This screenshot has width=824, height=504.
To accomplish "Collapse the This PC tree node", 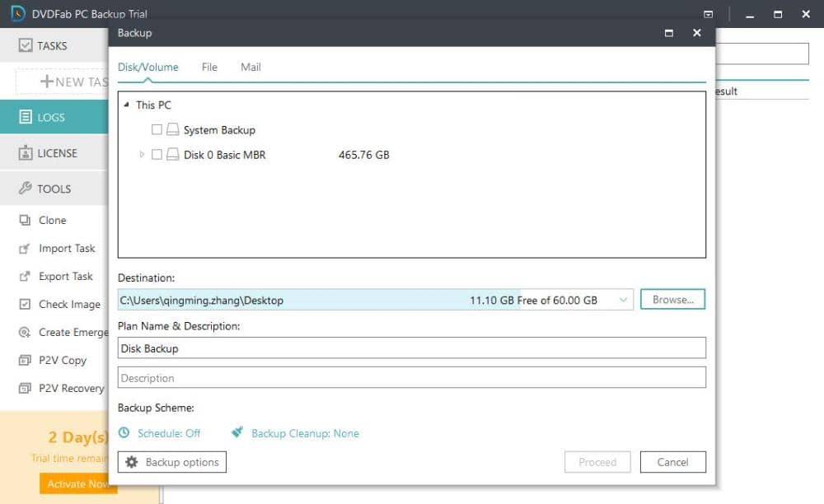I will pos(126,105).
